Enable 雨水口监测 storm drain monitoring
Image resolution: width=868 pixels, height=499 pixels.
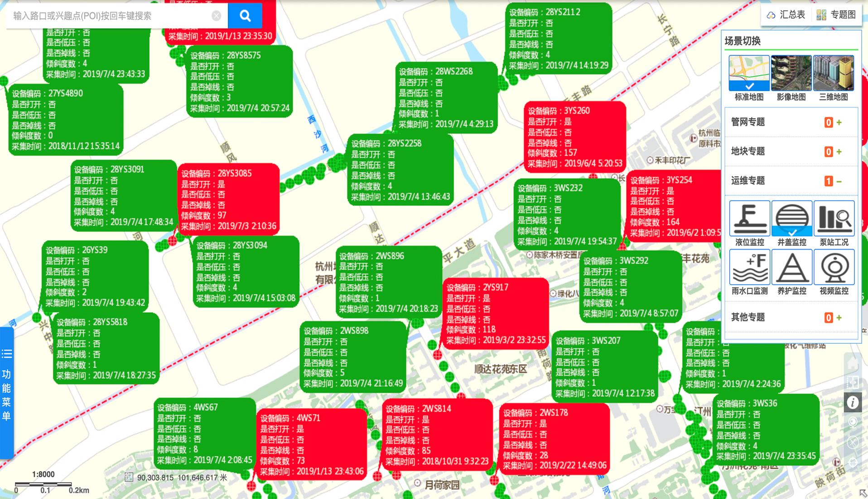click(749, 268)
